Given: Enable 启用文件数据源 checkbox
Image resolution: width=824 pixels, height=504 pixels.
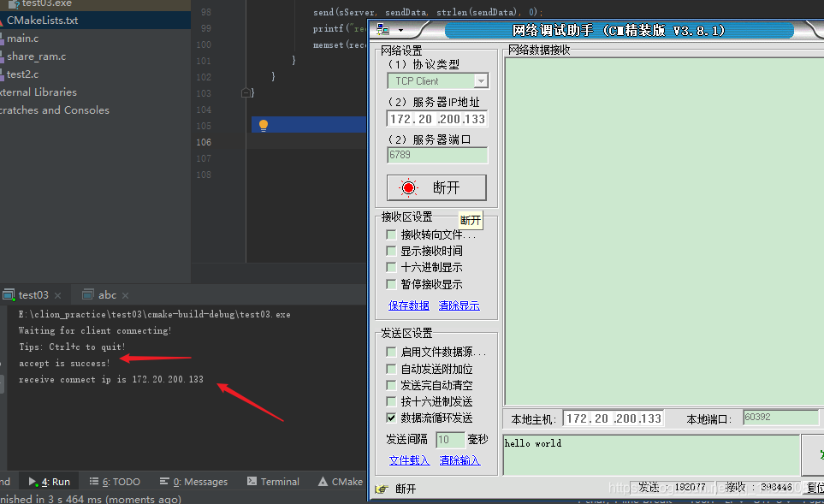Looking at the screenshot, I should point(391,352).
